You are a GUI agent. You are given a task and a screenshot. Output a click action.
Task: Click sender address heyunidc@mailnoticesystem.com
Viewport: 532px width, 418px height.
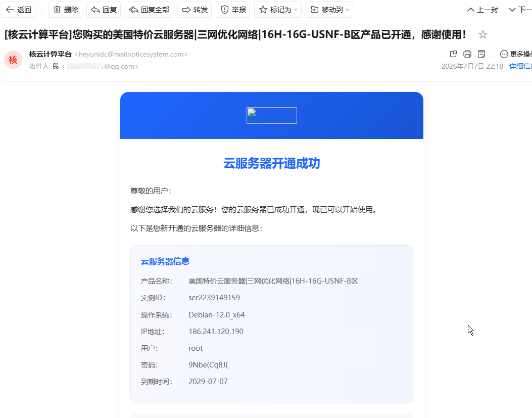pyautogui.click(x=131, y=54)
